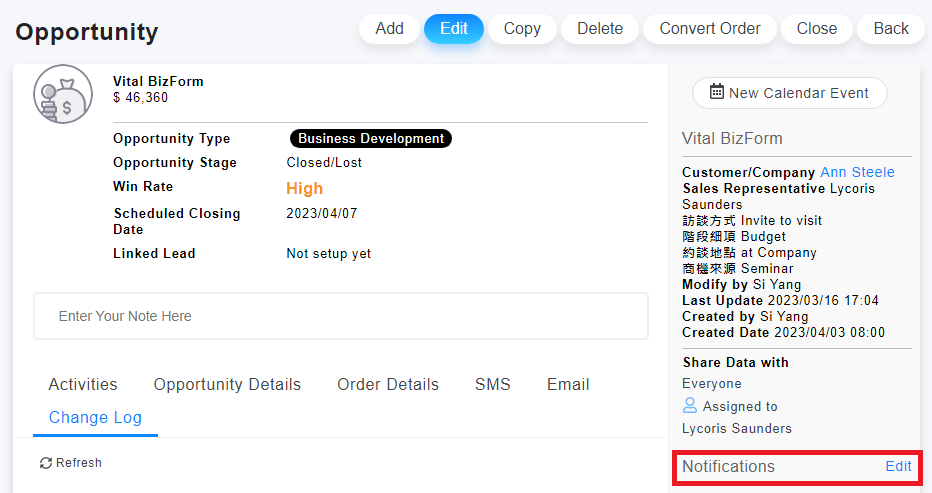932x493 pixels.
Task: Click the Convert Order button
Action: click(x=710, y=29)
